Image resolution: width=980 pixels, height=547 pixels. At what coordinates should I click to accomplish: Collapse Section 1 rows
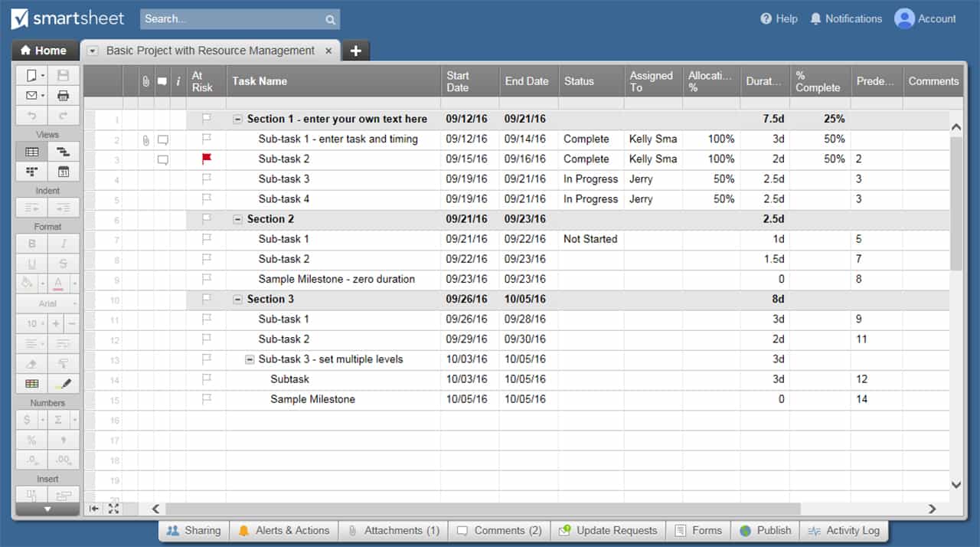click(x=237, y=120)
